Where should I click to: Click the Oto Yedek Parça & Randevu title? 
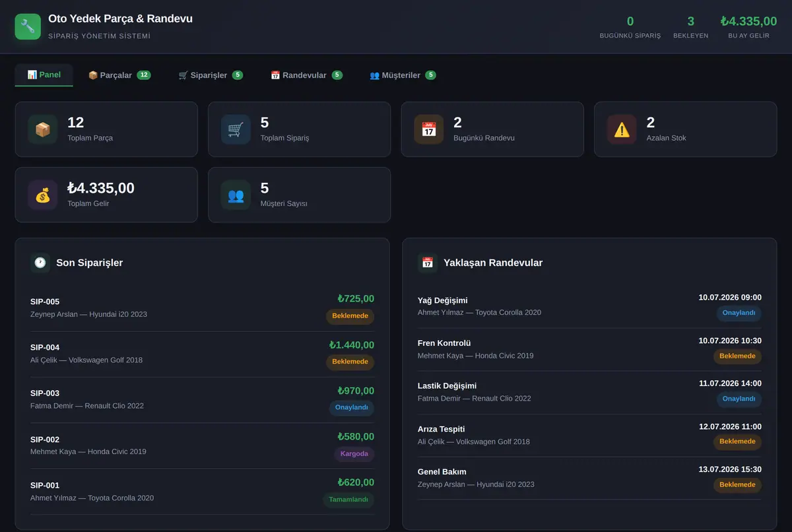[x=121, y=19]
